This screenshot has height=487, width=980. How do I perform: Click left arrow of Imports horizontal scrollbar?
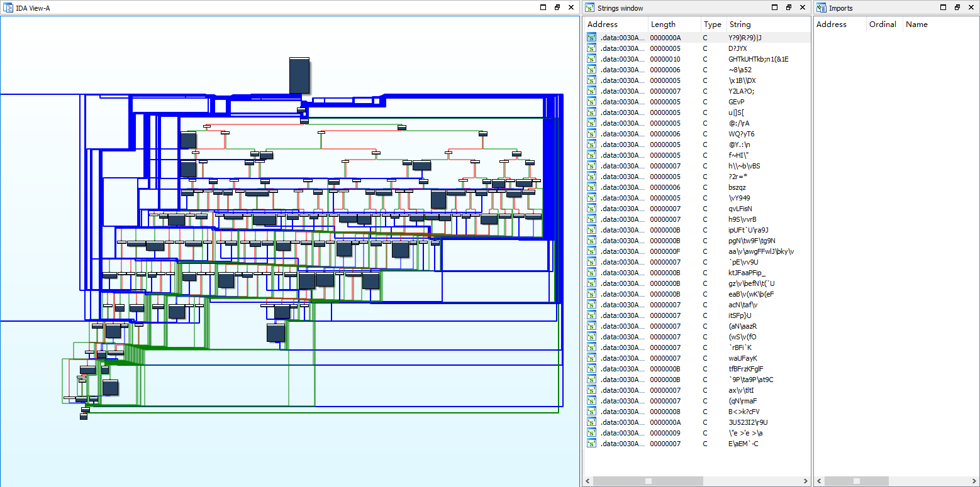[x=818, y=481]
